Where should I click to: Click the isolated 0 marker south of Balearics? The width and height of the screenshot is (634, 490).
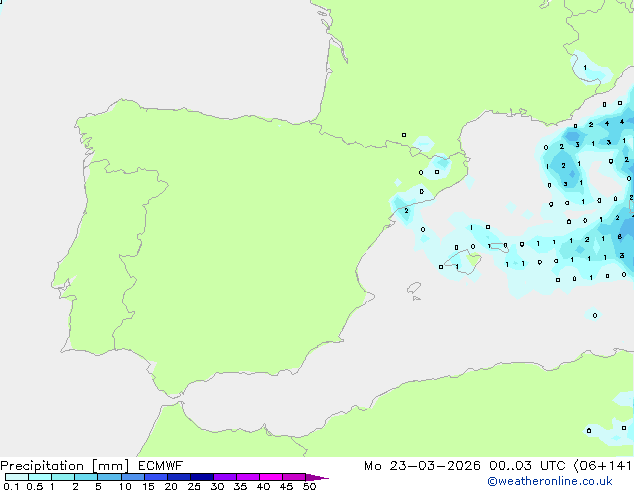(595, 315)
